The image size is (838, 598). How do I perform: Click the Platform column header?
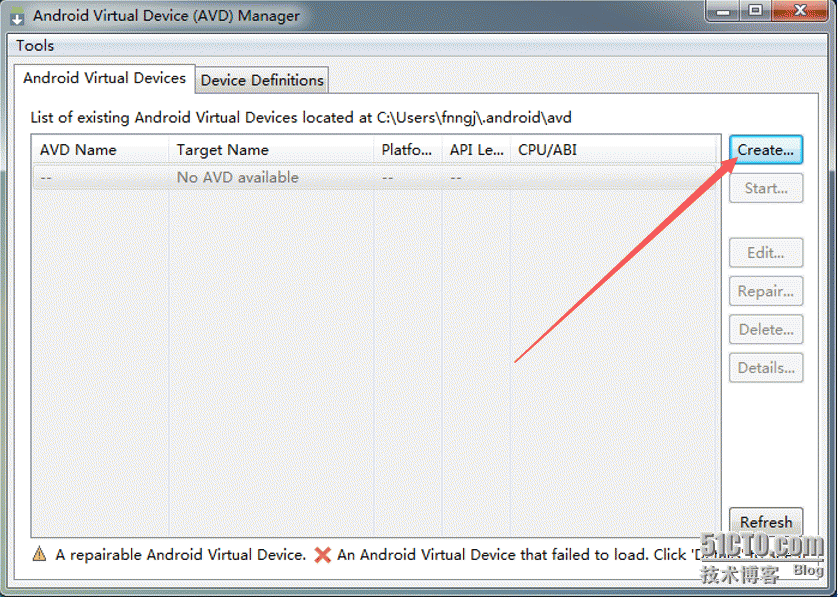pyautogui.click(x=408, y=150)
